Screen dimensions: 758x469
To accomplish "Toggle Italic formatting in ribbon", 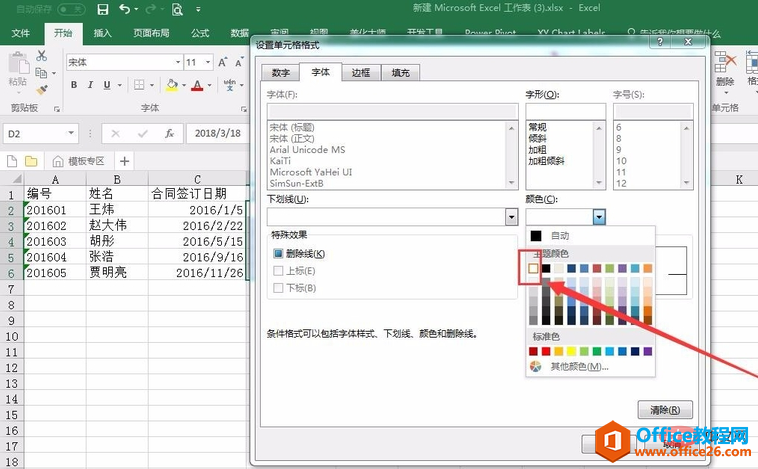I will (90, 85).
